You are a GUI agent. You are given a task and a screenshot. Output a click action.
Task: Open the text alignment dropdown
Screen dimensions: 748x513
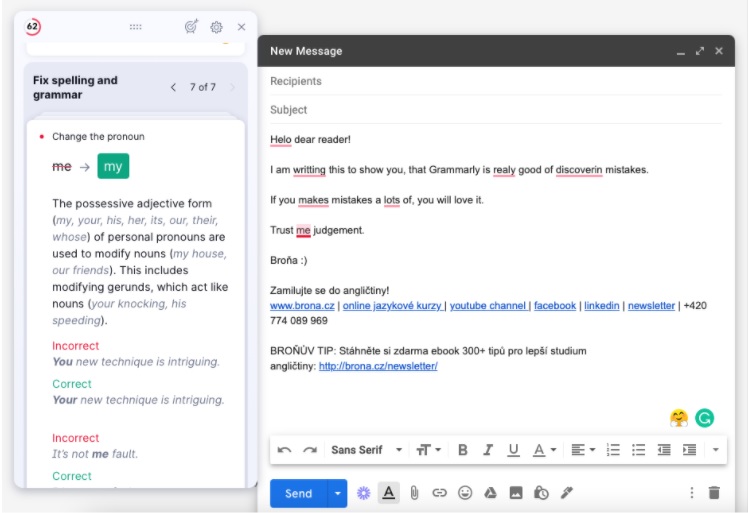click(x=582, y=450)
